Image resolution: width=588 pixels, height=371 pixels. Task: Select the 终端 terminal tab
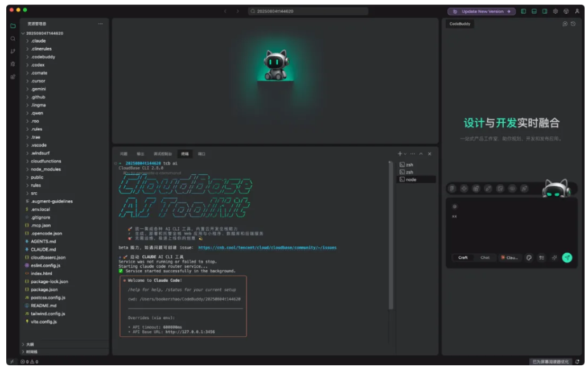pyautogui.click(x=185, y=154)
